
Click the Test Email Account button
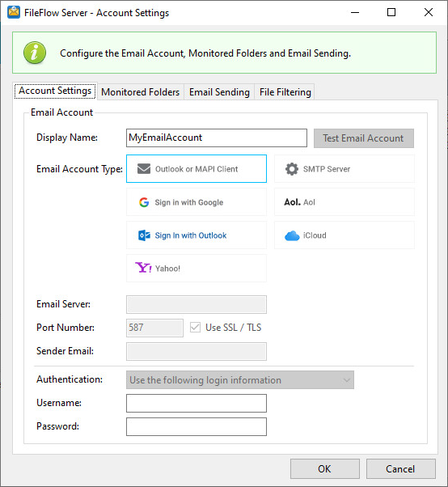pyautogui.click(x=364, y=138)
